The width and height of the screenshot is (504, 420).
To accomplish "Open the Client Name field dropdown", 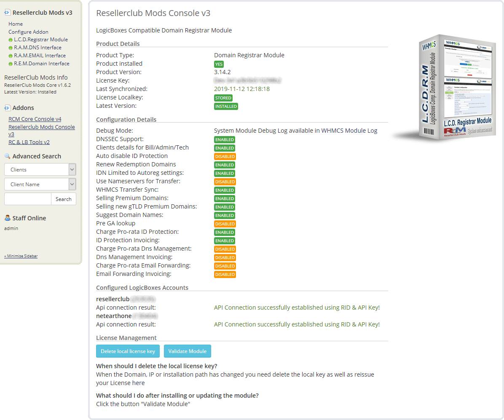I will pos(40,184).
